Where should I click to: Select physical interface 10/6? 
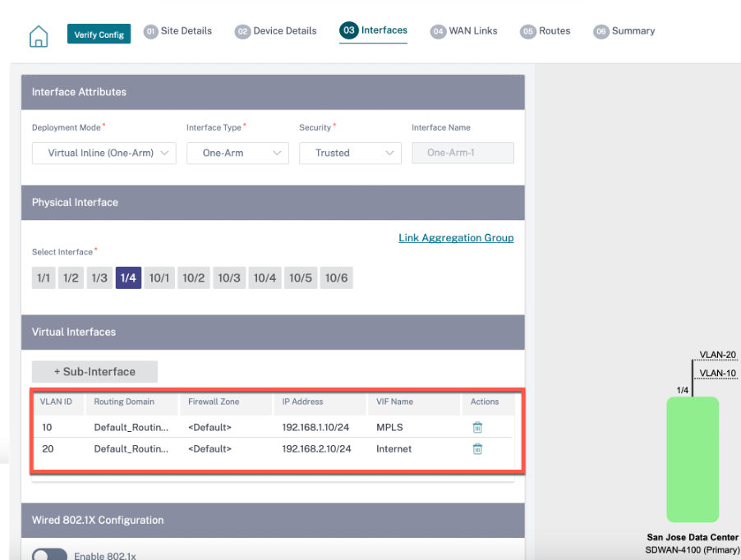337,278
